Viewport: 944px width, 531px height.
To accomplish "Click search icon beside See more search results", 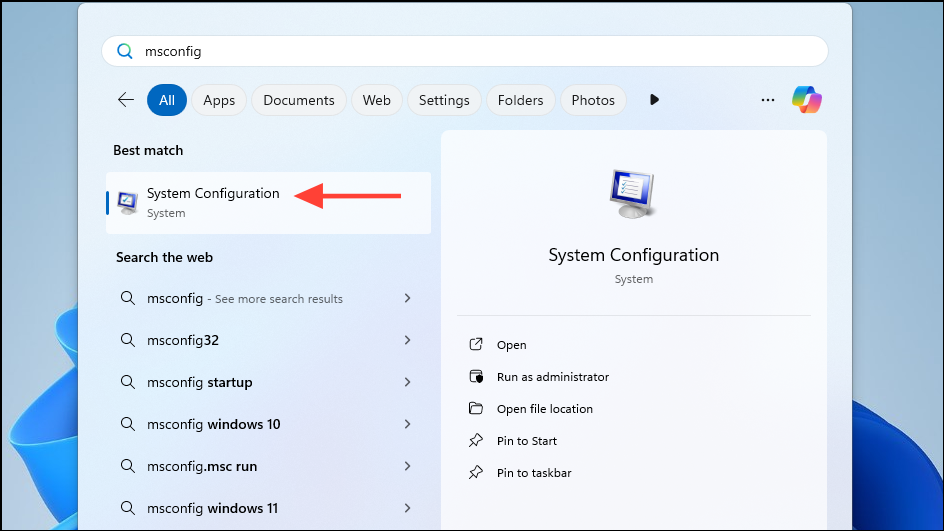I will click(x=128, y=298).
